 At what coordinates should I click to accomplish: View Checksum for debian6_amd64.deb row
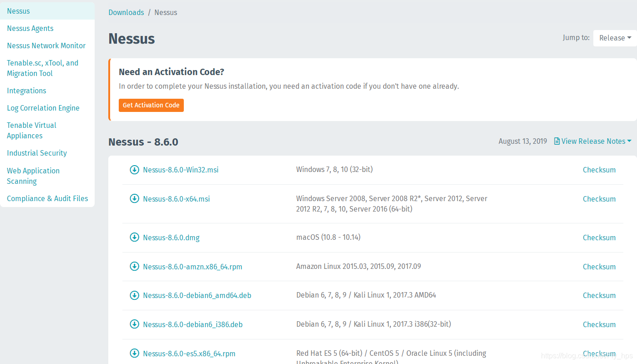coord(599,295)
